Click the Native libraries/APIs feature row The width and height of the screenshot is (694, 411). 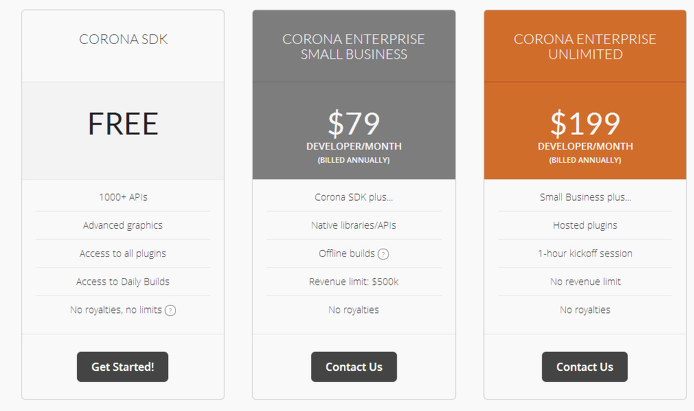[x=354, y=226]
